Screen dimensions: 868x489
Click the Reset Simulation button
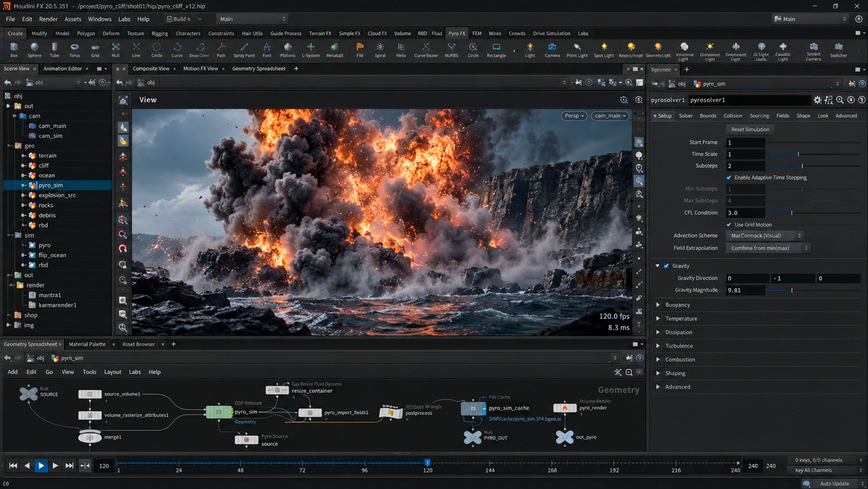(x=750, y=129)
